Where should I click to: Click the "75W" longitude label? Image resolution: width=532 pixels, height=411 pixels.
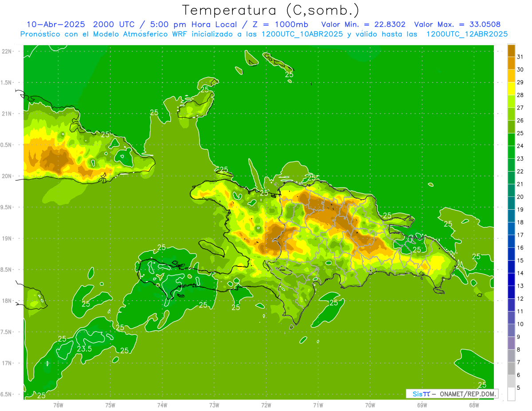pos(110,405)
